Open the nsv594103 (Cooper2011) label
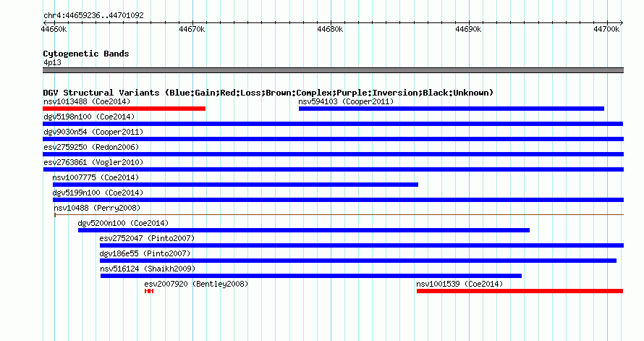This screenshot has height=341, width=644. point(346,101)
